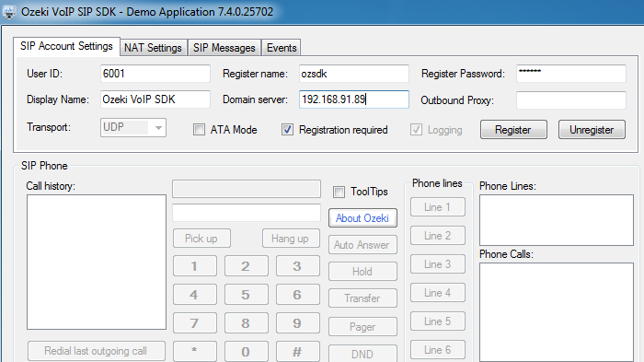644x362 pixels.
Task: Dial keypad digit 1
Action: point(195,266)
